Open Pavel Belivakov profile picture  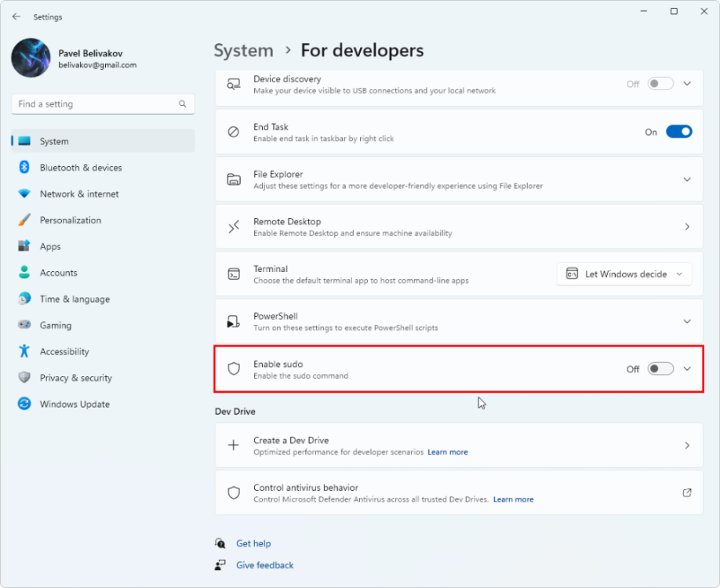(x=31, y=58)
